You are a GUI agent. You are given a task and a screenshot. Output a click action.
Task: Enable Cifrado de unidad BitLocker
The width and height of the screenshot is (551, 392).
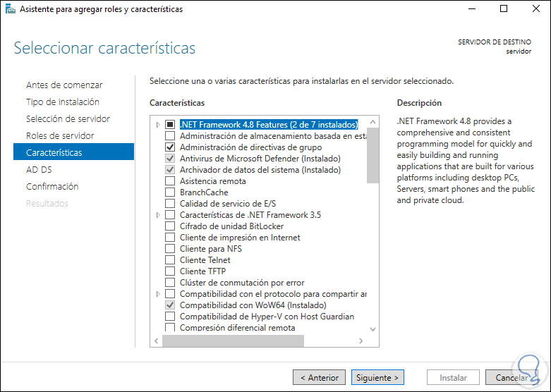tap(169, 226)
